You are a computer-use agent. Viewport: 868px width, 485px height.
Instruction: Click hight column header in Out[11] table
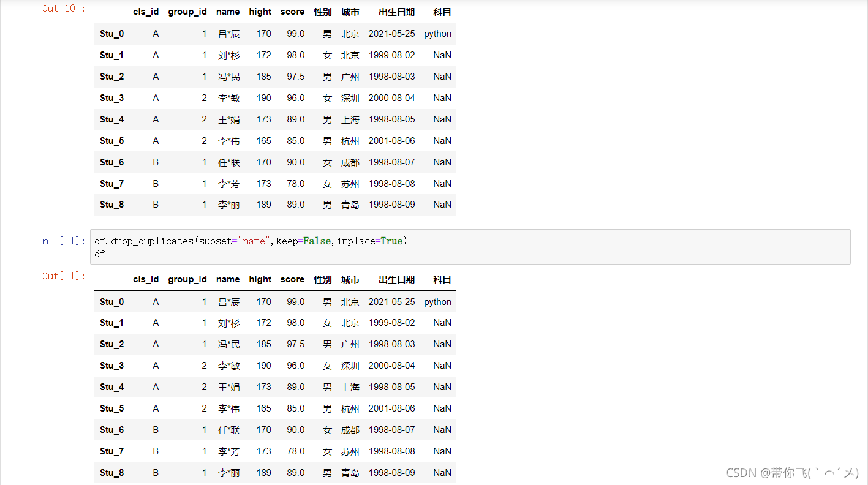[x=260, y=279]
